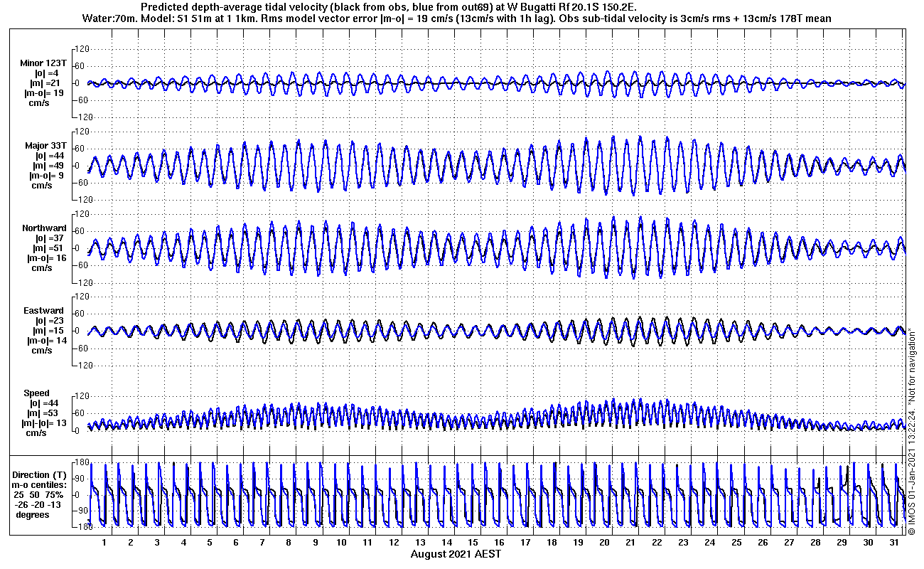Click the '-90' tick on the Direction axis
This screenshot has width=924, height=569.
[x=80, y=511]
